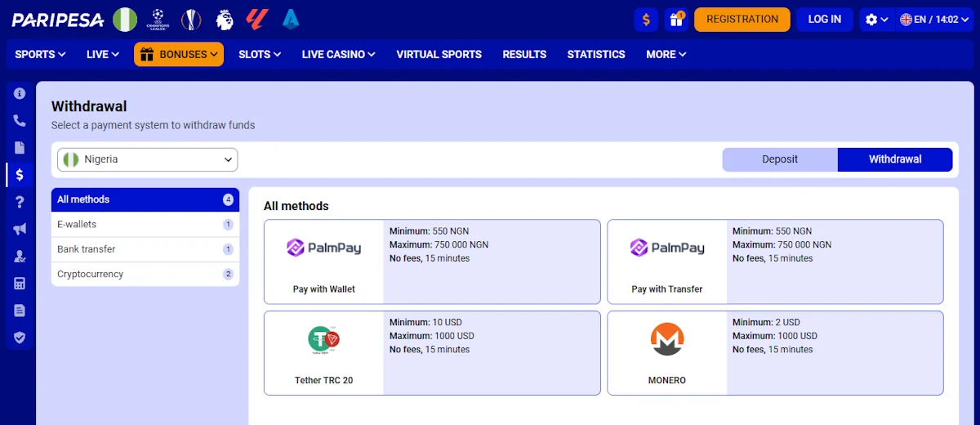Open the Serie A shortcut icon
Viewport: 980px width, 425px height.
pyautogui.click(x=290, y=19)
